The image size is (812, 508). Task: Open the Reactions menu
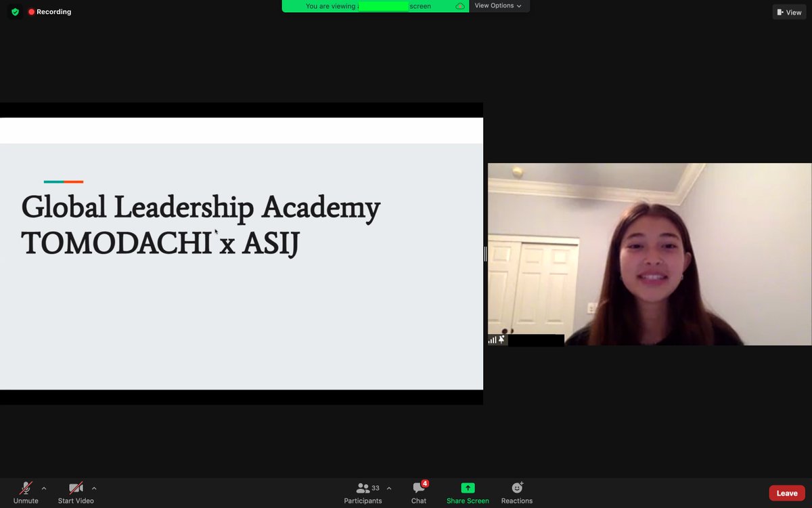tap(517, 492)
